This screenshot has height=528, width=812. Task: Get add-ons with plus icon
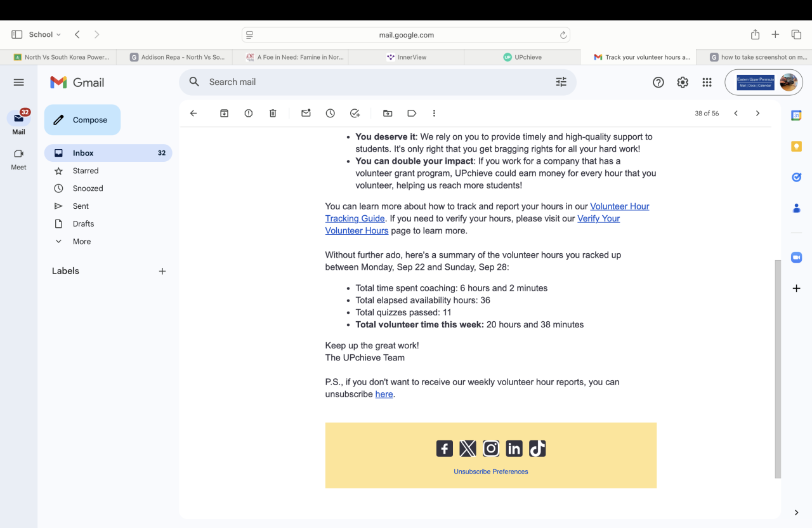point(797,289)
